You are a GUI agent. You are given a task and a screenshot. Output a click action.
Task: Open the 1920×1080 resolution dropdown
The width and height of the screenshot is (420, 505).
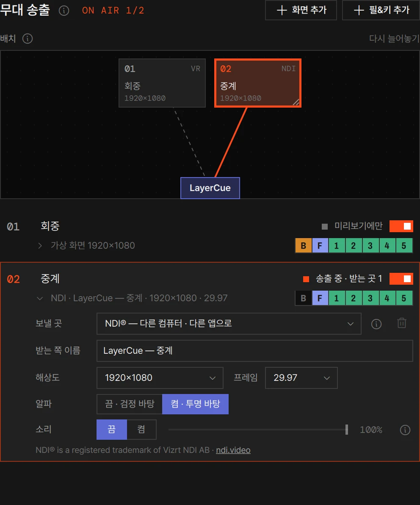tap(160, 377)
